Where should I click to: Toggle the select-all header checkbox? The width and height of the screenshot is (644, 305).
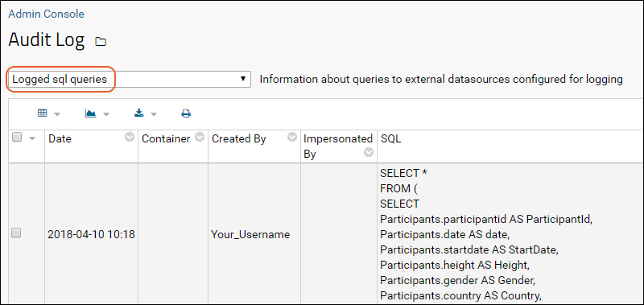coord(17,138)
